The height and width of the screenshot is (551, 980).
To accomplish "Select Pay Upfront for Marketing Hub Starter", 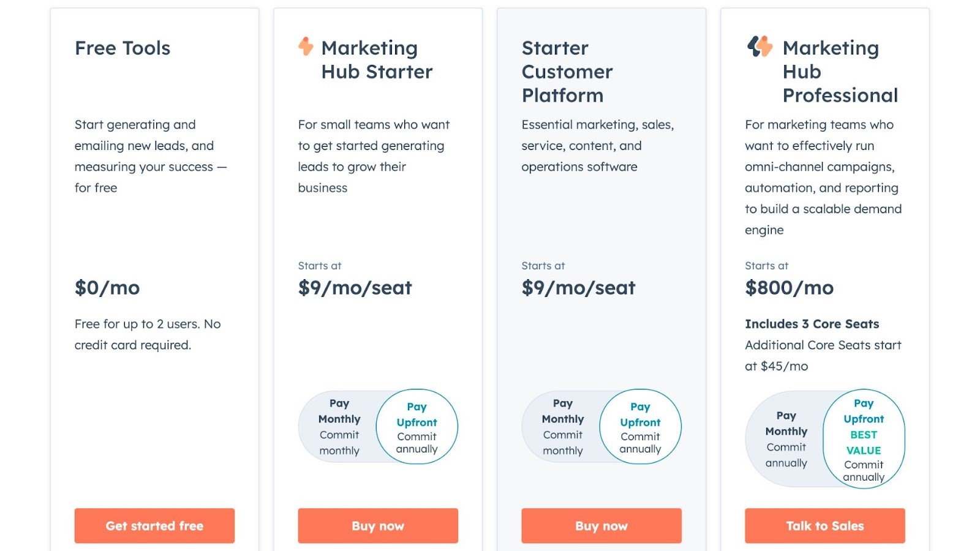I will pyautogui.click(x=417, y=427).
